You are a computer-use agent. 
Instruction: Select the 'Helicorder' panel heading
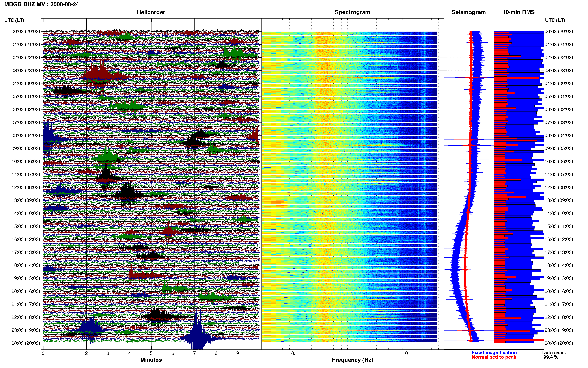pos(151,12)
